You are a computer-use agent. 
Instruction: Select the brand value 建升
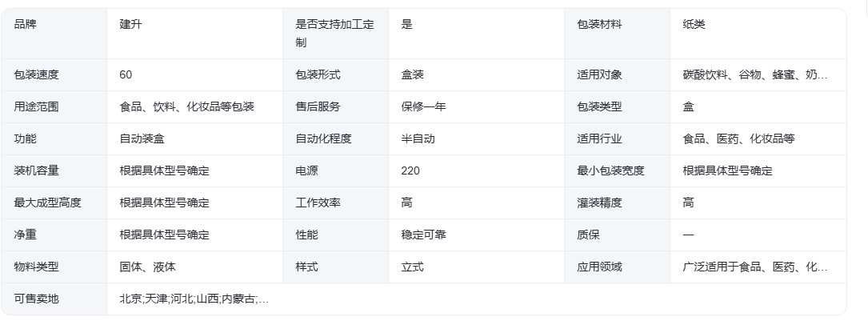point(130,24)
